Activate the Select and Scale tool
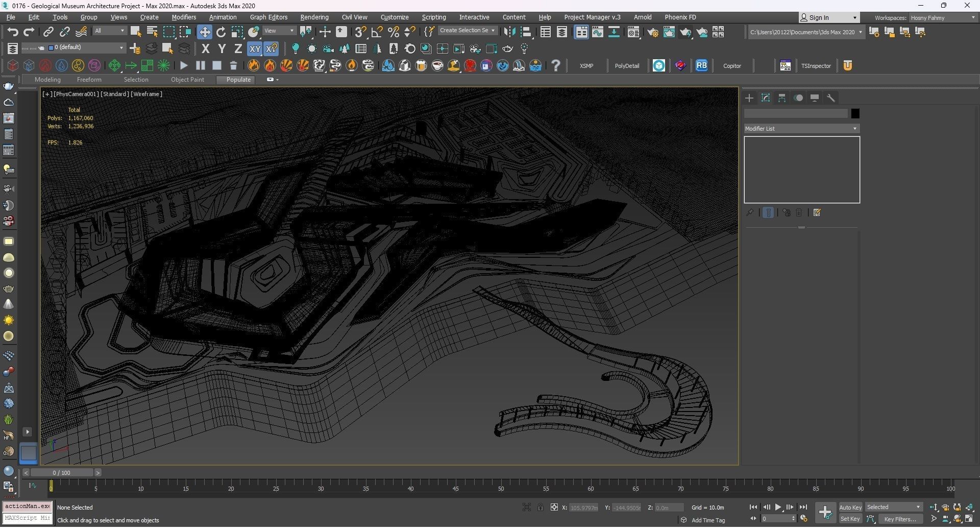The height and width of the screenshot is (531, 980). (x=237, y=32)
